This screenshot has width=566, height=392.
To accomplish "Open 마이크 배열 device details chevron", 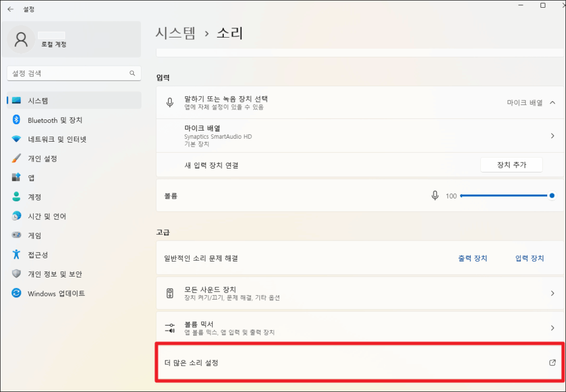I will [x=552, y=135].
